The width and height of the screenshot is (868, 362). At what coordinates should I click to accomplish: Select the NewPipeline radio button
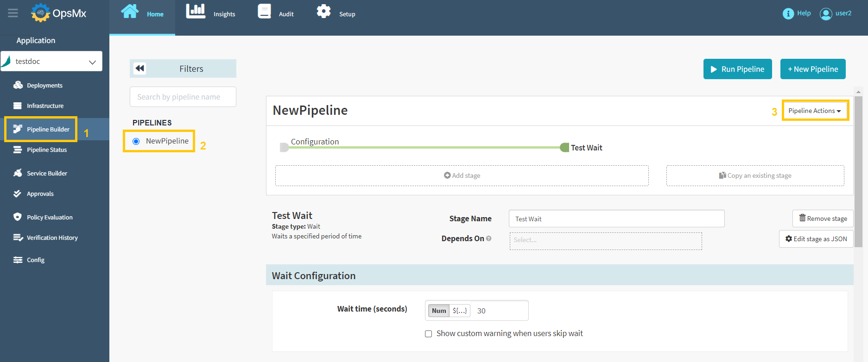[x=136, y=141]
